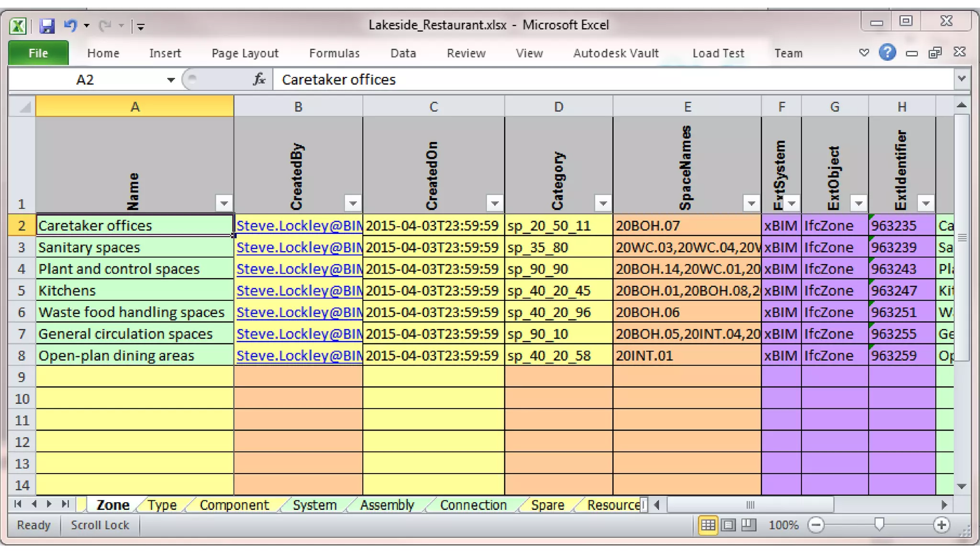Open the Name column filter dropdown
Viewport: 980px width, 551px height.
coord(223,203)
